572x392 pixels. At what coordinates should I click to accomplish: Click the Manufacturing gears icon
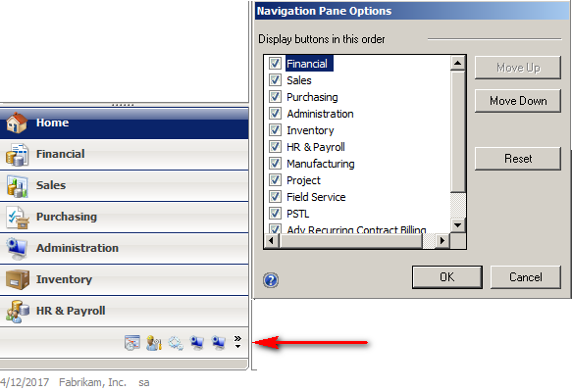tap(176, 343)
